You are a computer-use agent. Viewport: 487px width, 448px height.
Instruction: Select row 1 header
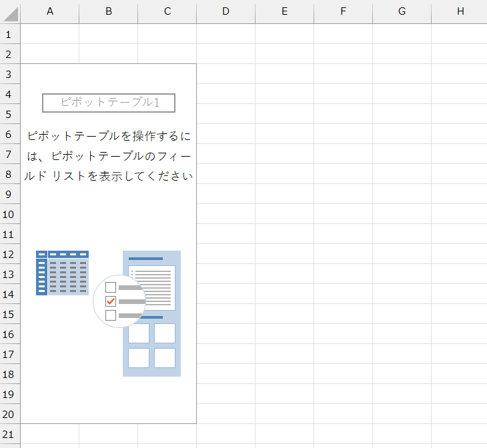tap(9, 34)
